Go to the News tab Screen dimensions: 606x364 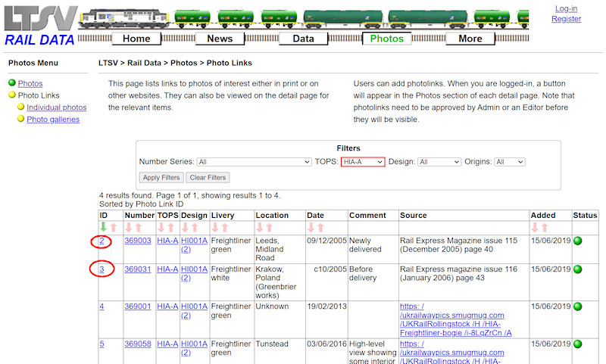[220, 39]
